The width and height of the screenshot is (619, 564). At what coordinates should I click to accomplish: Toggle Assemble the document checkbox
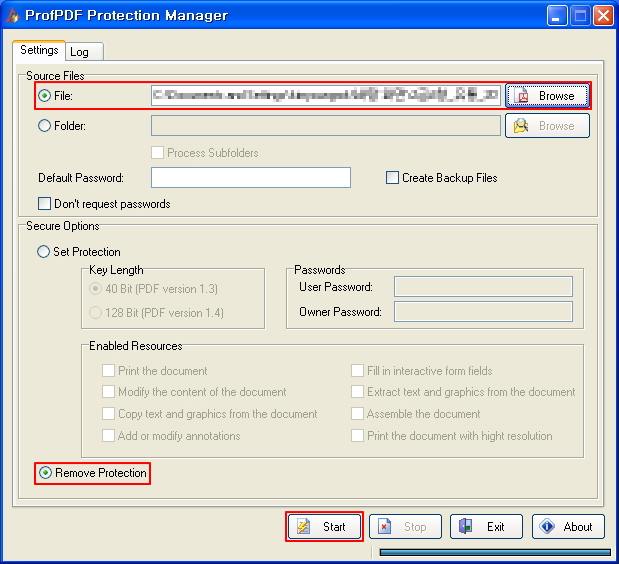357,414
